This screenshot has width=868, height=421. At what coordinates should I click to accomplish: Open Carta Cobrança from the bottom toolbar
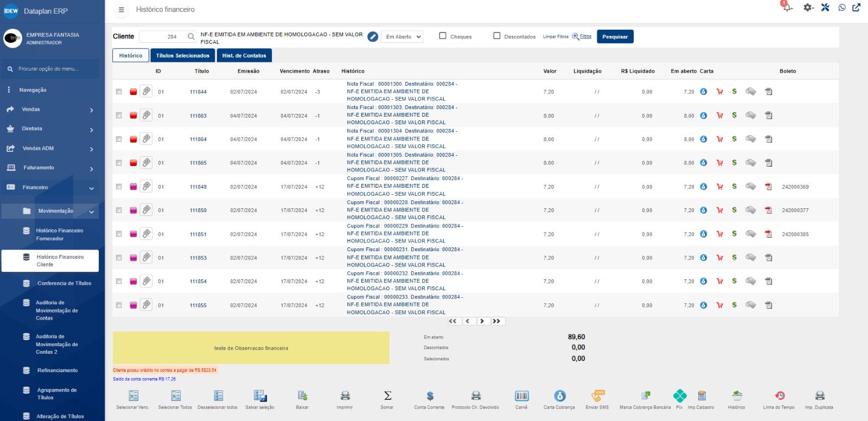(559, 396)
